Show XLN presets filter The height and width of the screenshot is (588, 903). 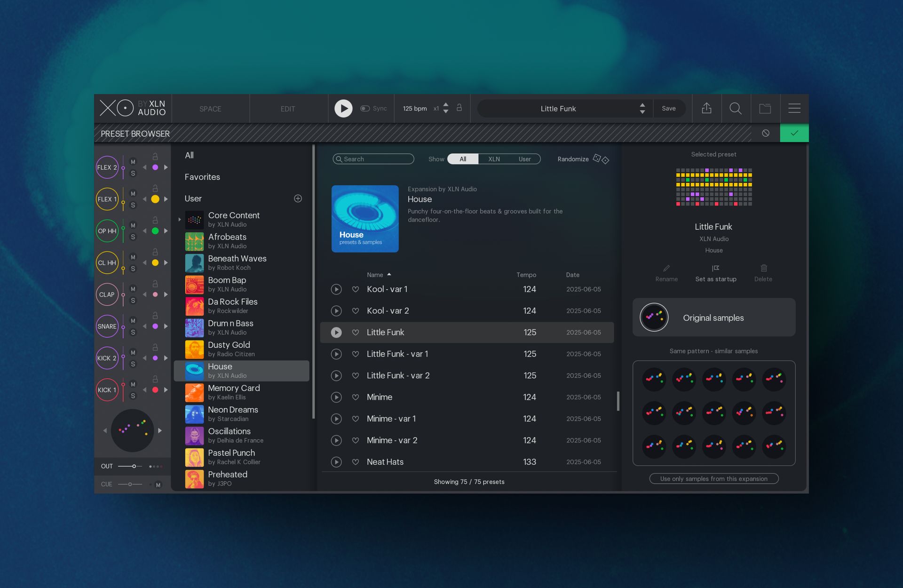pos(494,159)
